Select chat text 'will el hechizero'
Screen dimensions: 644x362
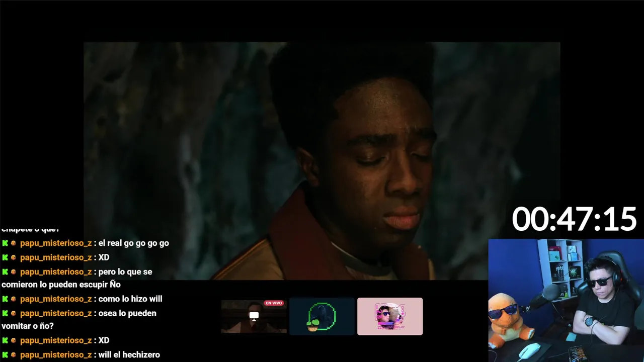(129, 354)
